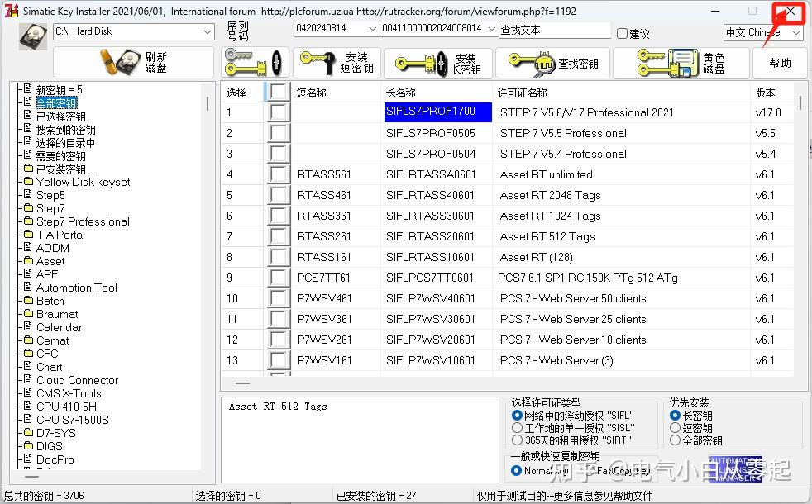Click the 帮助 (Help) button
Viewport: 812px width, 504px height.
pyautogui.click(x=779, y=61)
